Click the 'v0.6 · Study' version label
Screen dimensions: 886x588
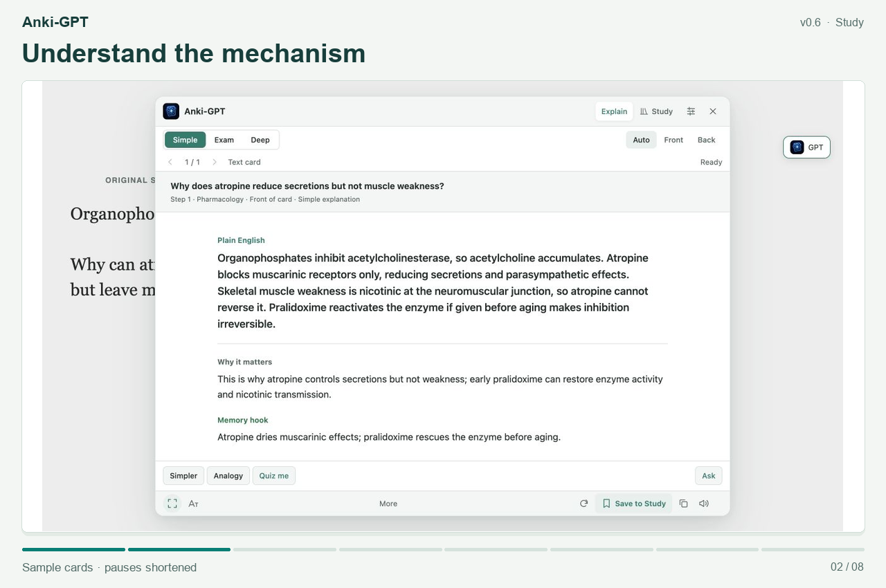(x=832, y=22)
